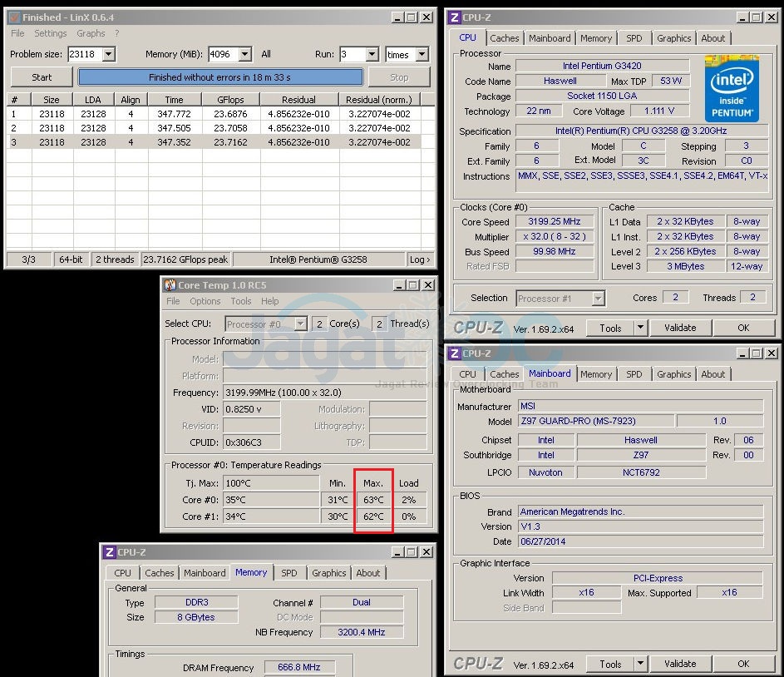Screen dimensions: 784x677
Task: Click the LinX title bar app icon
Action: click(x=13, y=17)
